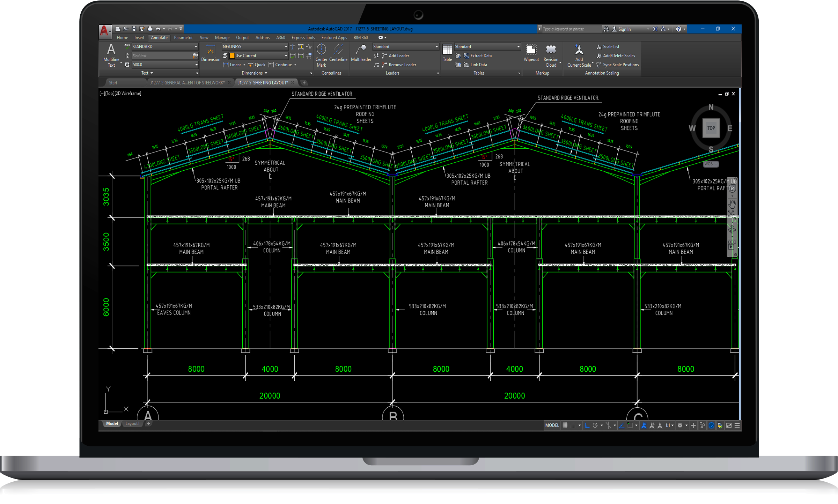
Task: Click Add Leader button
Action: [398, 56]
